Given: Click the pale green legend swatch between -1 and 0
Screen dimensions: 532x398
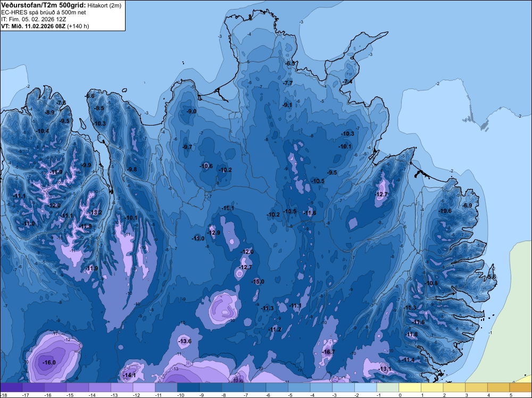Looking at the screenshot, I should pyautogui.click(x=388, y=387).
